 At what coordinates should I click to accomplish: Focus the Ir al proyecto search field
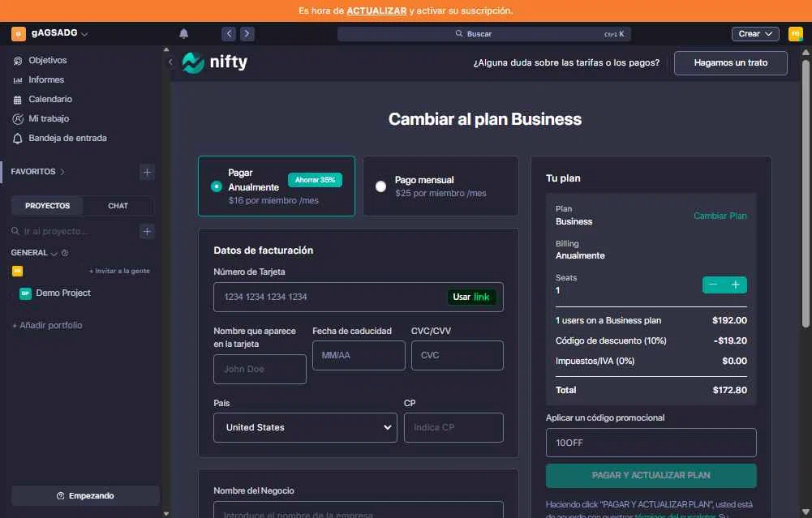click(x=74, y=231)
